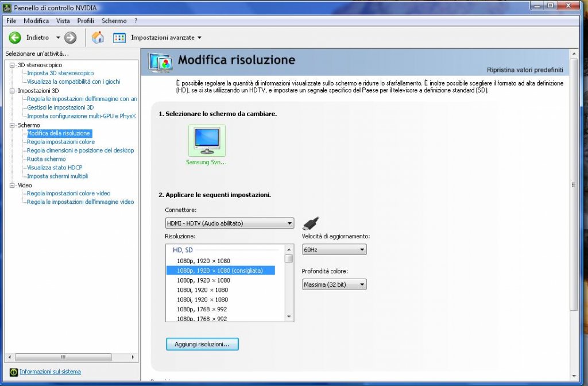Collapse the Schermo tree node

[12, 125]
